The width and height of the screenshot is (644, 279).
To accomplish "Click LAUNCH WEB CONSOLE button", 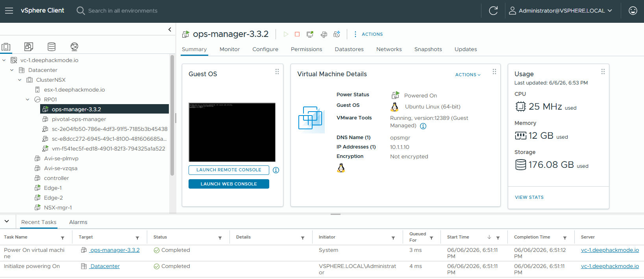I will [229, 184].
